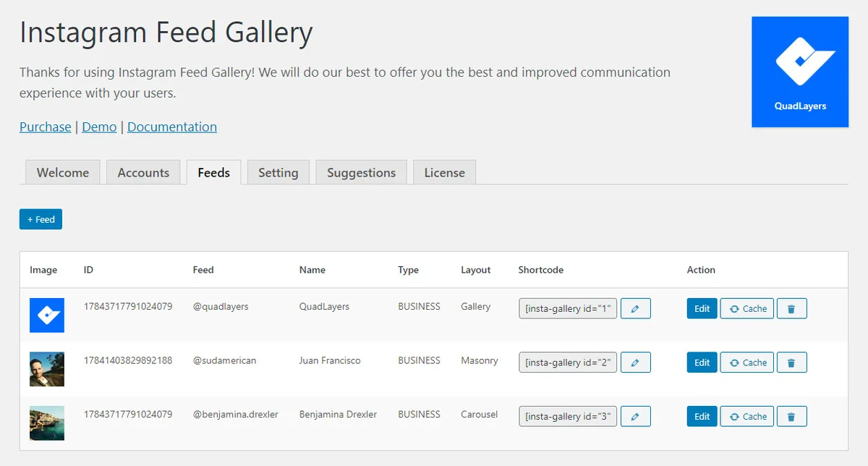Open the Demo link

99,127
